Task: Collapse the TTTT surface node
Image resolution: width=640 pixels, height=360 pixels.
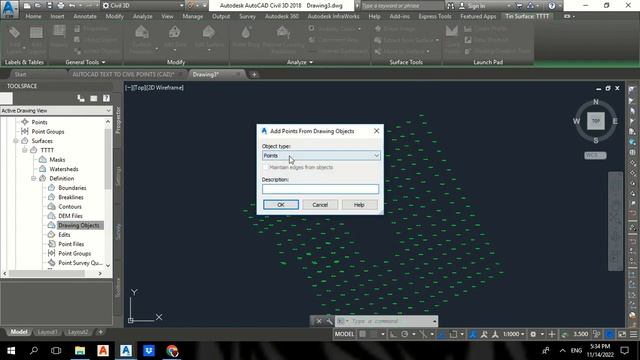Action: [x=24, y=150]
